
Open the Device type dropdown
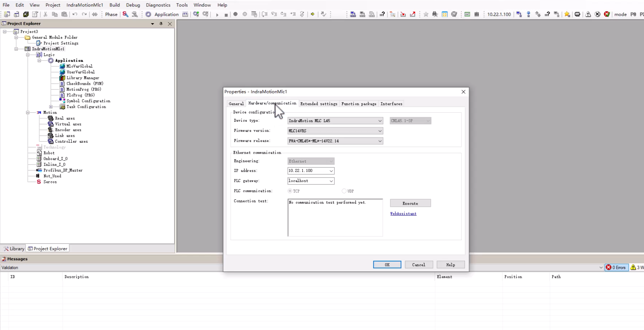pyautogui.click(x=380, y=121)
